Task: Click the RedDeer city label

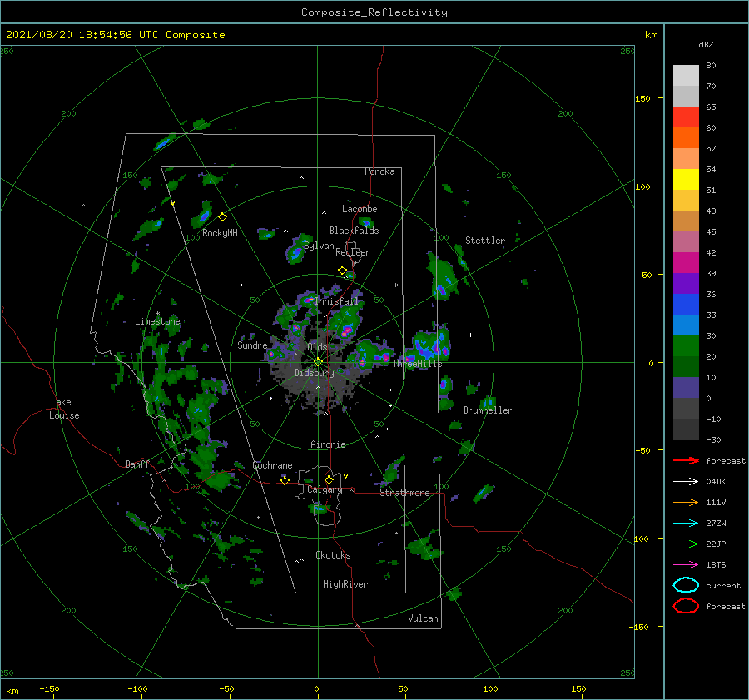Action: [353, 252]
